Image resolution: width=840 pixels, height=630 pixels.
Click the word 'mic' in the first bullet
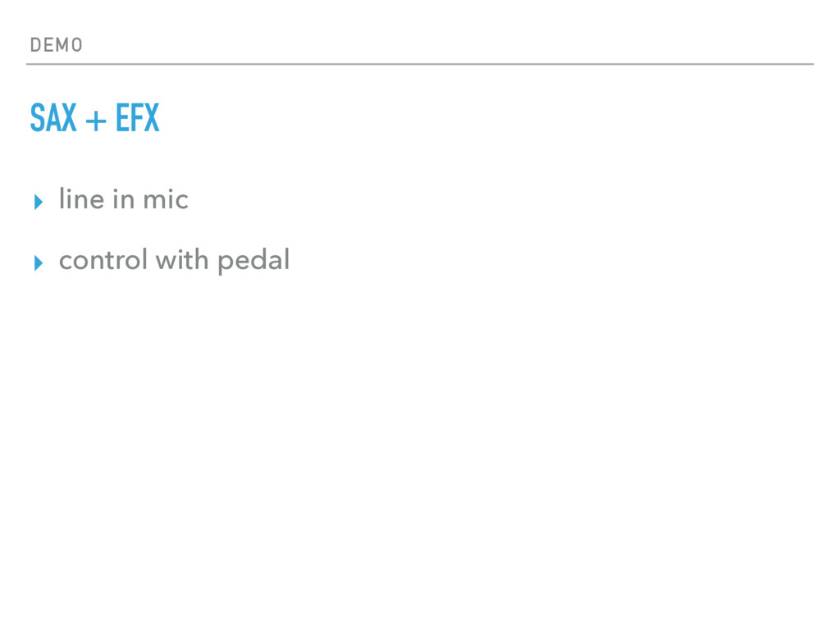(x=165, y=199)
